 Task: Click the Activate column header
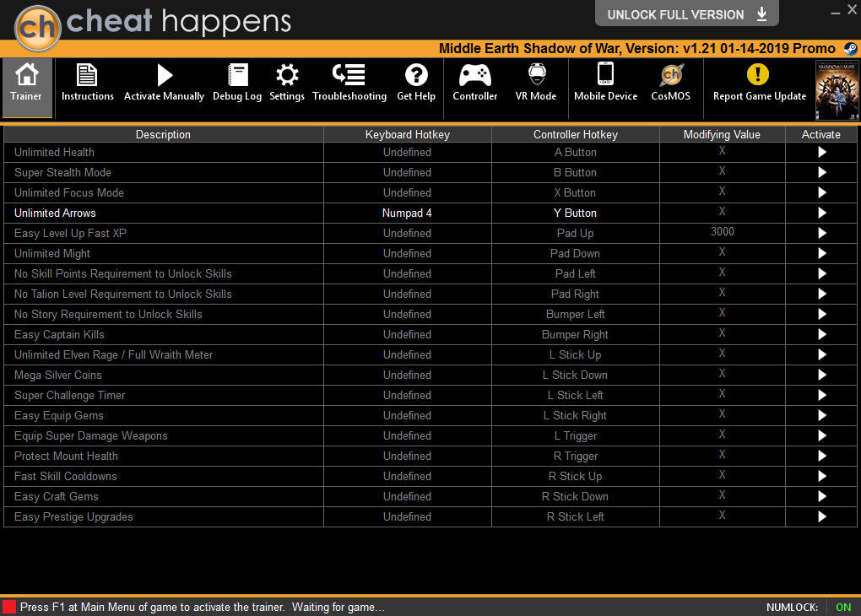coord(821,134)
